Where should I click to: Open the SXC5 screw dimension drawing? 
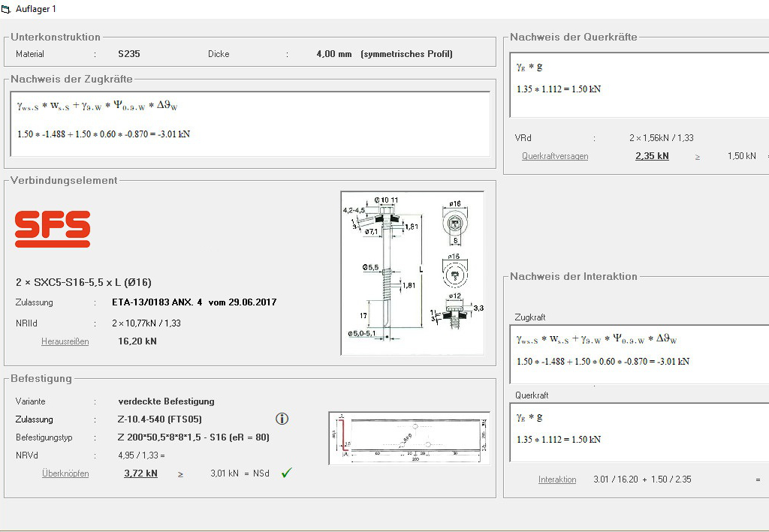click(x=412, y=273)
